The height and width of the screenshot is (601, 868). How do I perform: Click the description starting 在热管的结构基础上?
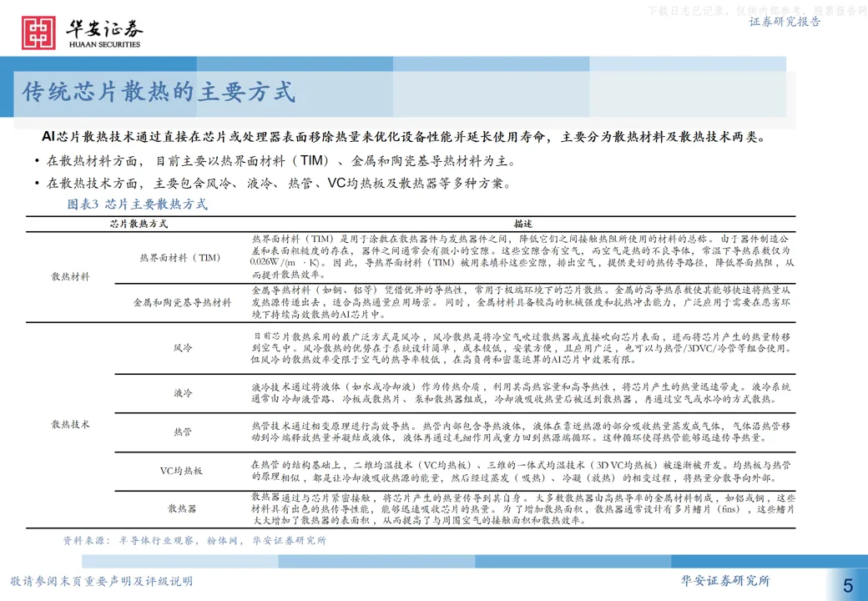coord(521,471)
